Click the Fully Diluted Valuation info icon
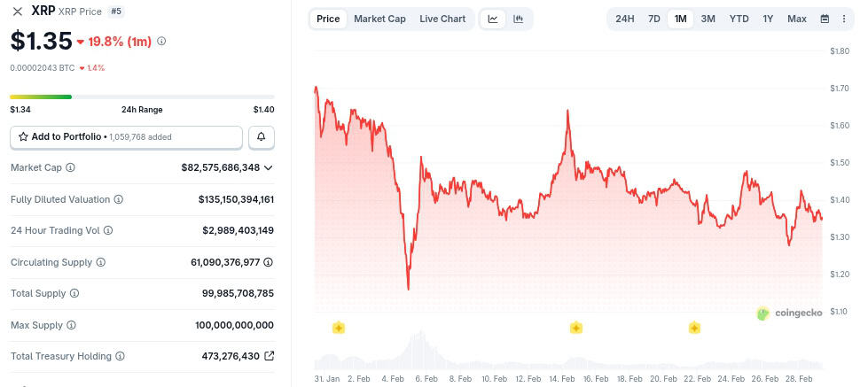The image size is (868, 387). pyautogui.click(x=118, y=199)
